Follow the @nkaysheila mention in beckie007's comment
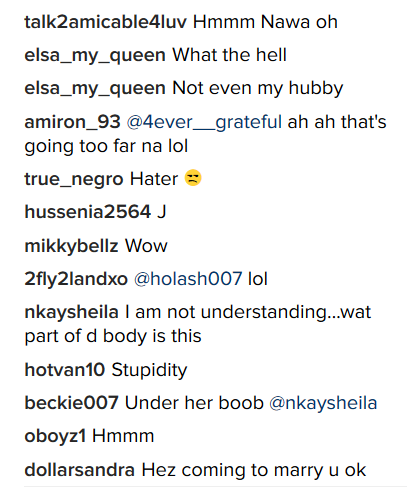The image size is (412, 491). (x=323, y=403)
